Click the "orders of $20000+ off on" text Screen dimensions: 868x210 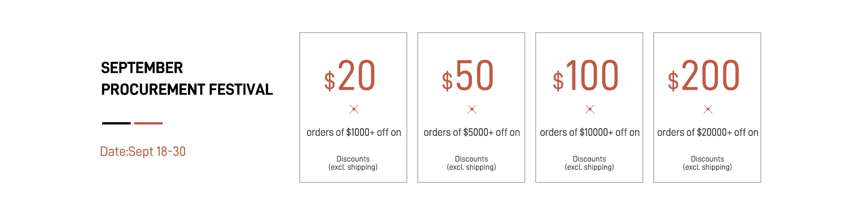(x=708, y=133)
